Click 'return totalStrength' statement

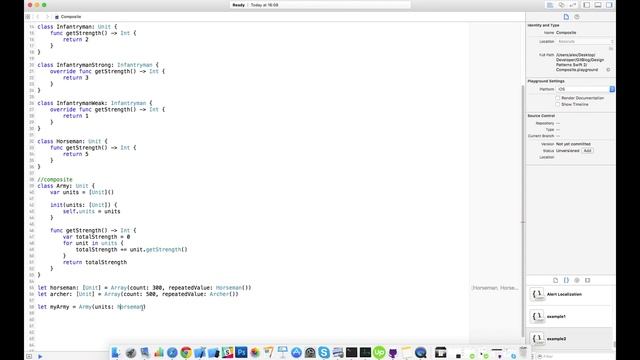(95, 262)
